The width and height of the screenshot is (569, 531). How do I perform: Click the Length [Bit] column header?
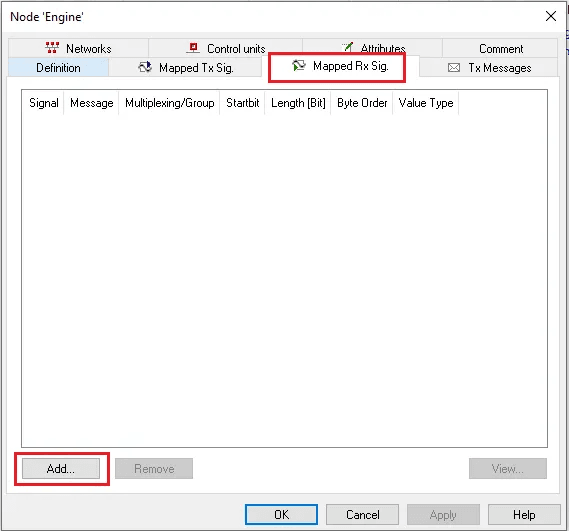(298, 103)
